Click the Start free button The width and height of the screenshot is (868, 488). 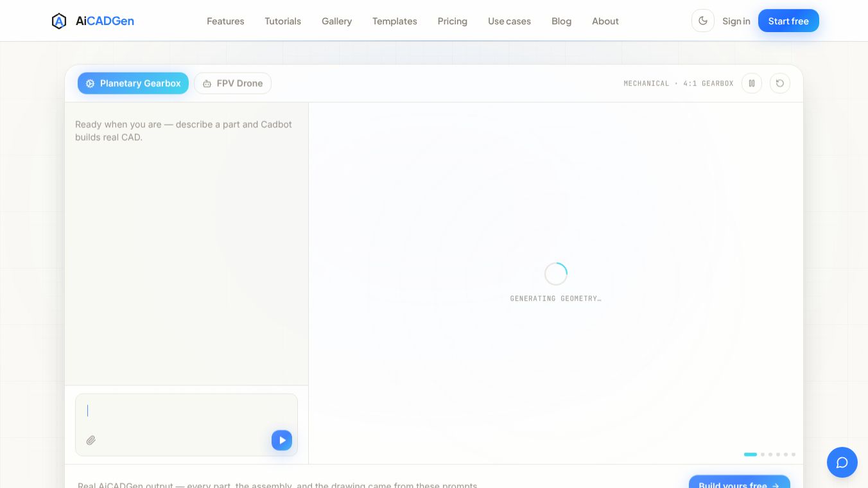788,21
